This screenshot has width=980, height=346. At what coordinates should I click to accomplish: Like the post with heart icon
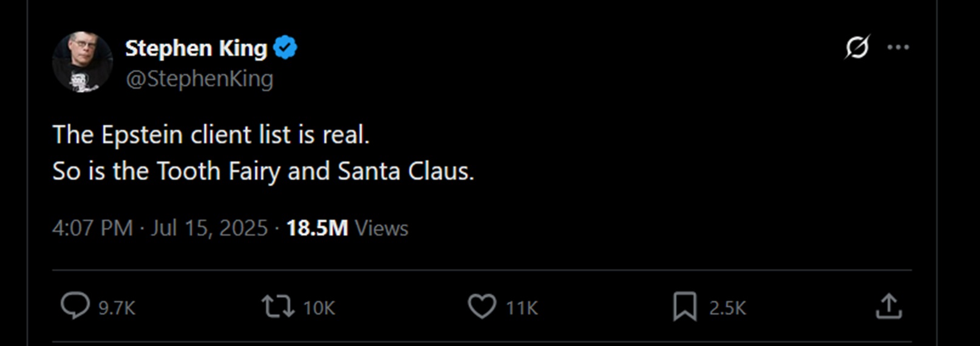coord(482,306)
